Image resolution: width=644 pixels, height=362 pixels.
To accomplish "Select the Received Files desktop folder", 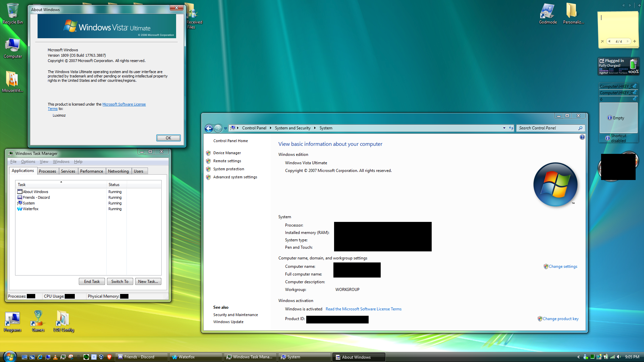I will tap(194, 16).
